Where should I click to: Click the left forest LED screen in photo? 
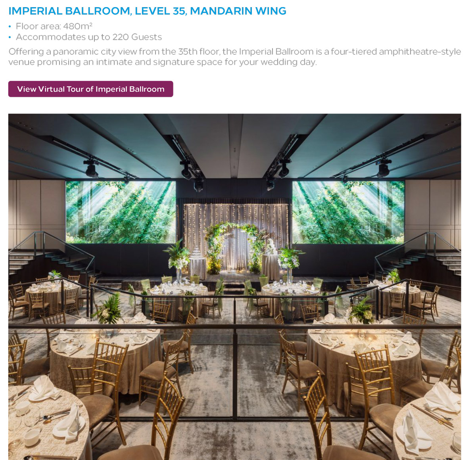(x=121, y=212)
